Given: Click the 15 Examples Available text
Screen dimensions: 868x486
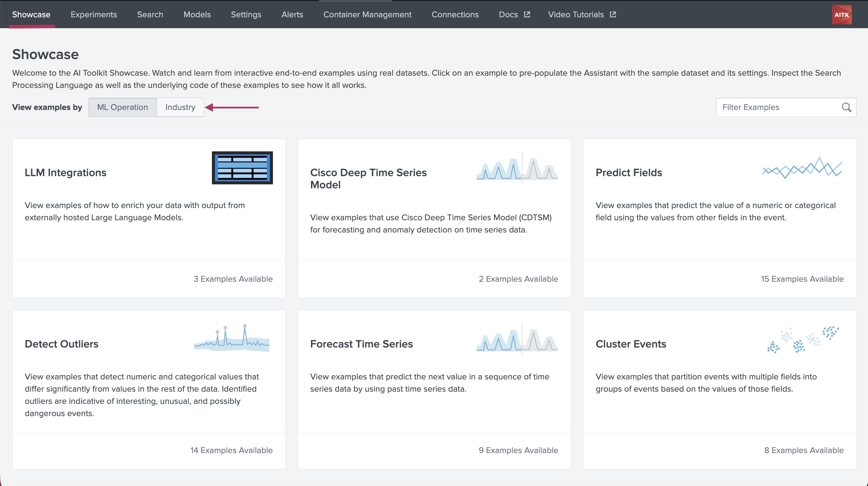Looking at the screenshot, I should pyautogui.click(x=802, y=279).
